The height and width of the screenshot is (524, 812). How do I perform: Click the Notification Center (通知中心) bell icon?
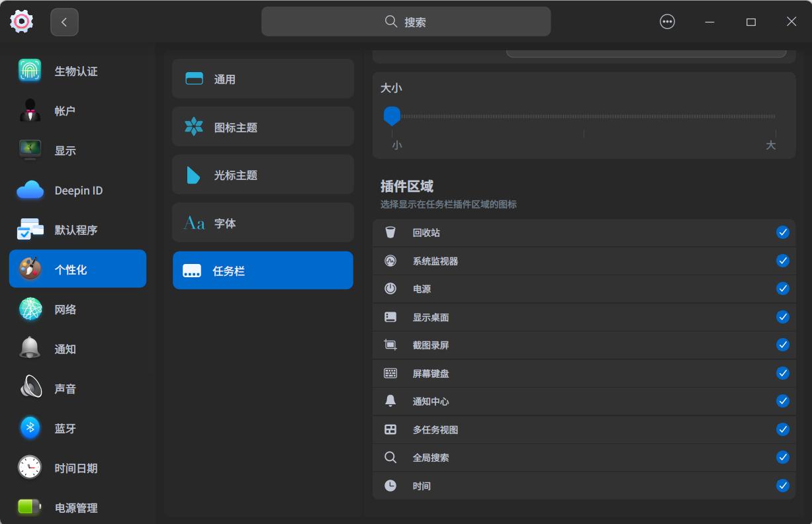[390, 401]
